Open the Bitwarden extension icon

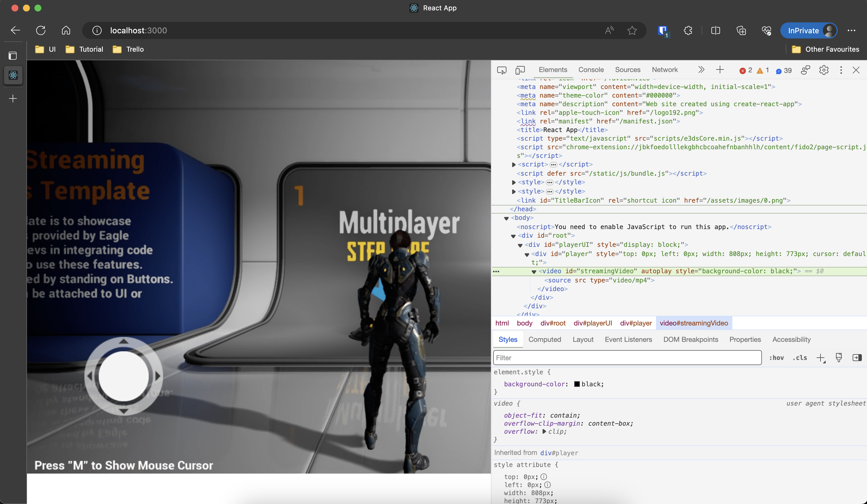pyautogui.click(x=663, y=31)
